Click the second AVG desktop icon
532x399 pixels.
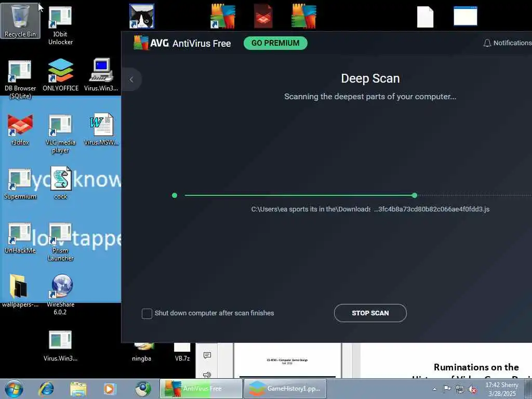tap(304, 16)
